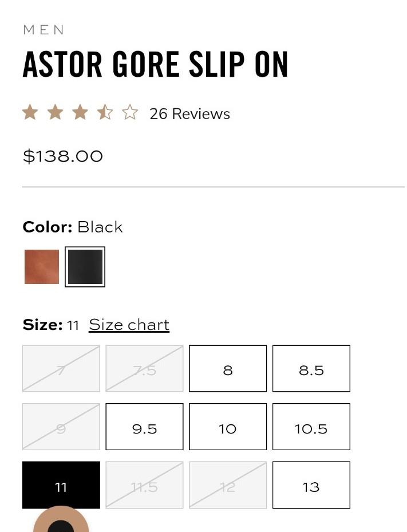
Task: Choose size 8.5
Action: click(311, 368)
